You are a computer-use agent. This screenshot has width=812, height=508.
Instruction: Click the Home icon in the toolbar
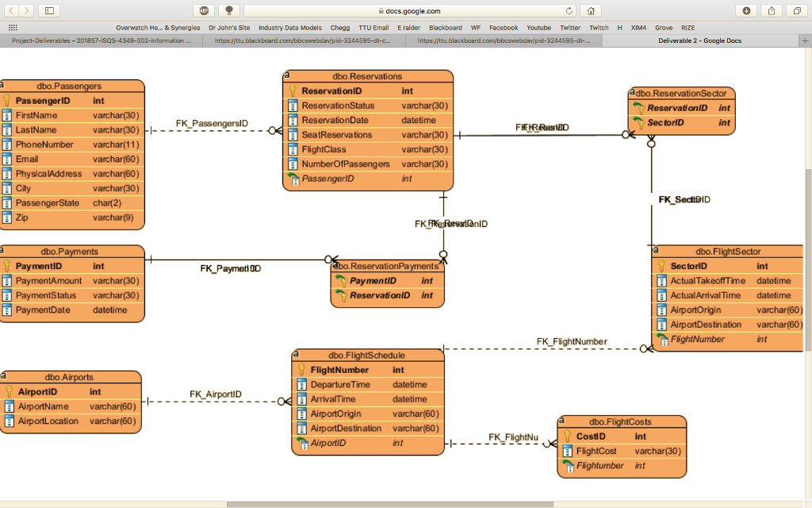click(x=590, y=11)
